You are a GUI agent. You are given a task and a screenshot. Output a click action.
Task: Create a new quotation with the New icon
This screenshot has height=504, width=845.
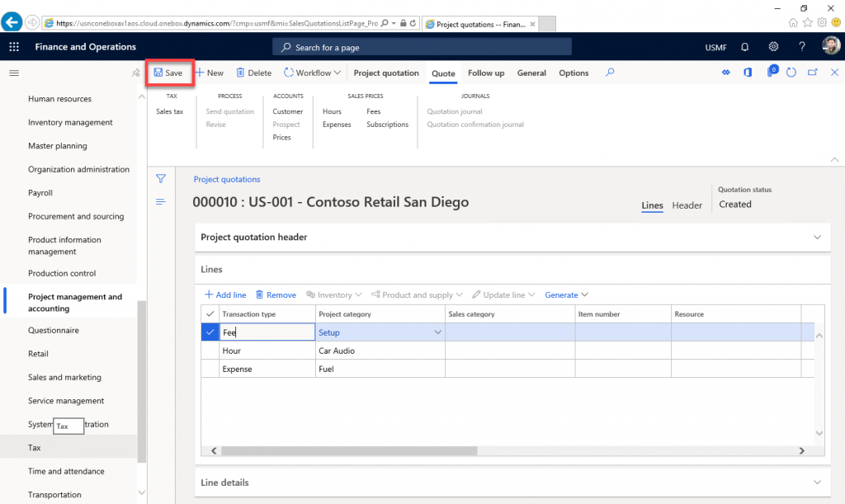click(210, 73)
